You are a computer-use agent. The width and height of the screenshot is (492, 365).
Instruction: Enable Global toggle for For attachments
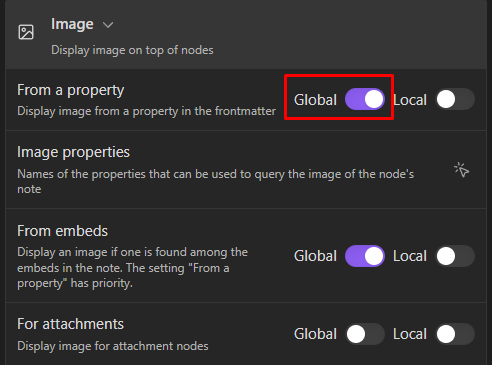(365, 334)
